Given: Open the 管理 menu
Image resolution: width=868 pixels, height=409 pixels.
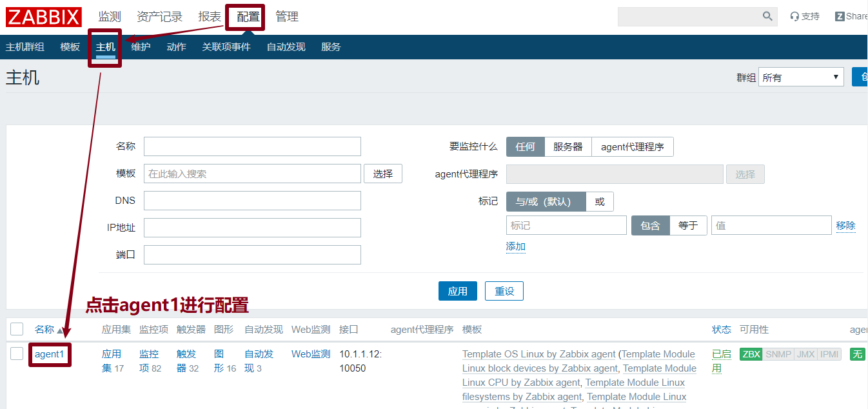Looking at the screenshot, I should click(x=287, y=17).
